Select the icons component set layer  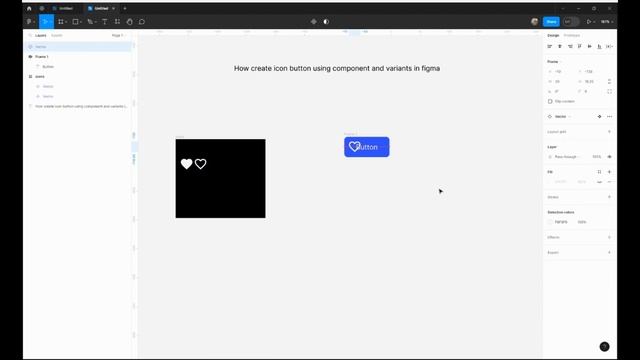click(40, 77)
